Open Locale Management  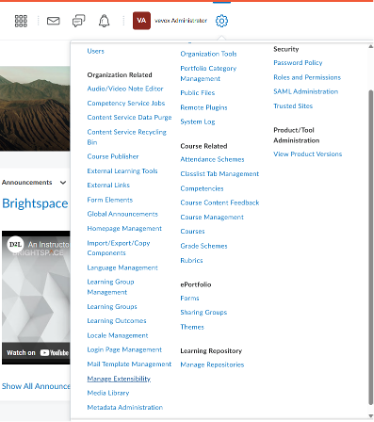[117, 335]
